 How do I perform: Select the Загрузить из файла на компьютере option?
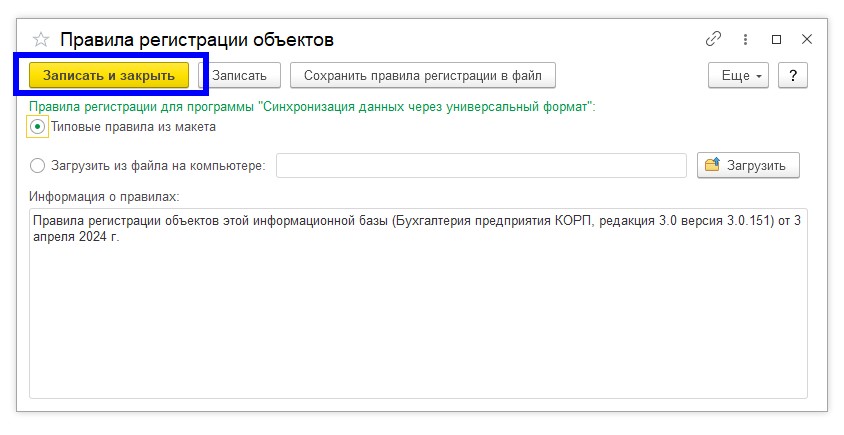[x=38, y=166]
